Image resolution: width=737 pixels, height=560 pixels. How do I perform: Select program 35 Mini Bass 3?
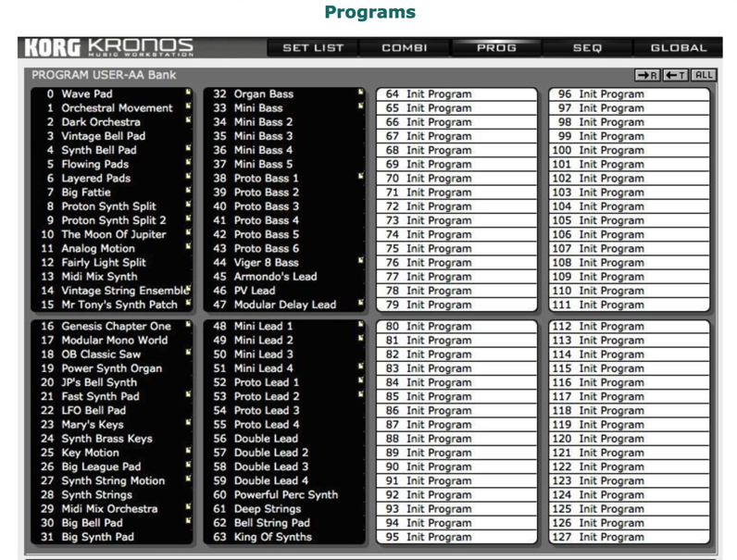pyautogui.click(x=284, y=136)
